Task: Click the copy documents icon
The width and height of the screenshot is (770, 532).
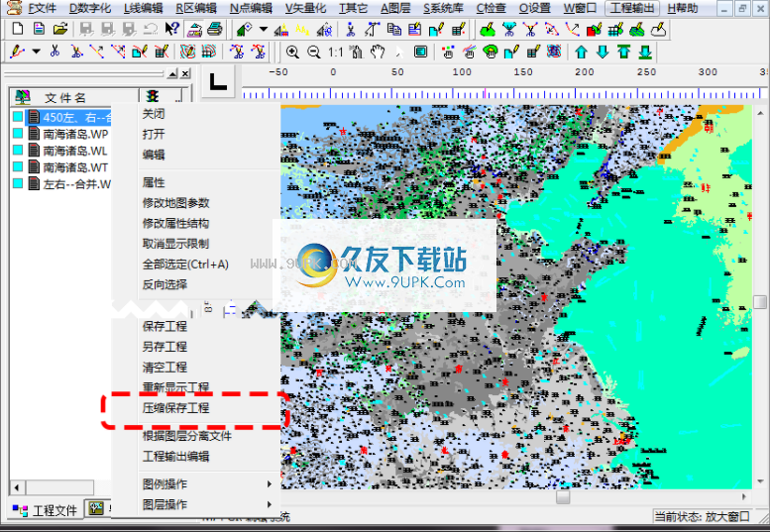Action: (x=393, y=30)
